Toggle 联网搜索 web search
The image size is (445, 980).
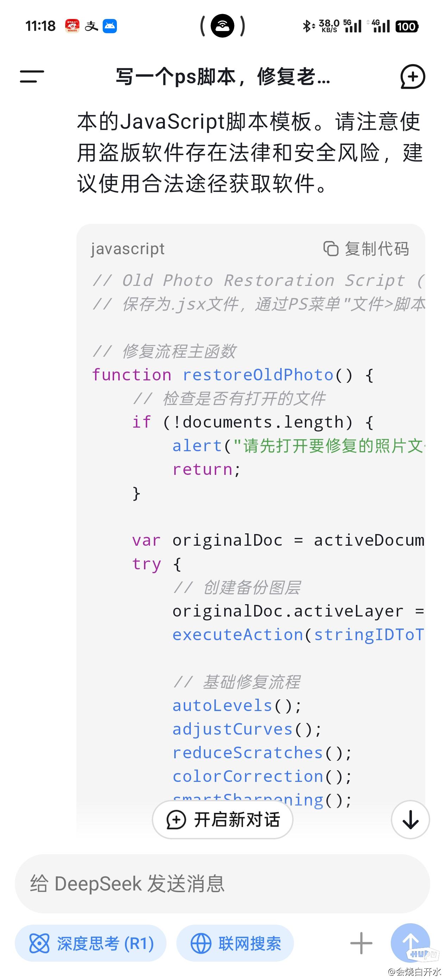point(235,943)
